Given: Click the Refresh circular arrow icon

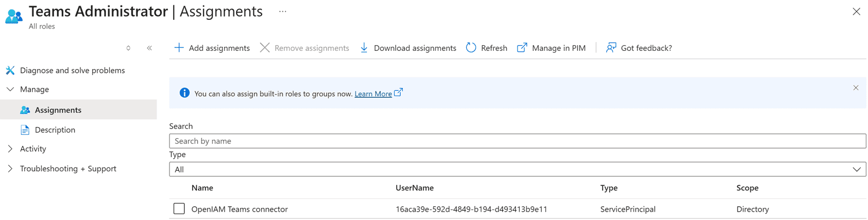Looking at the screenshot, I should (471, 48).
